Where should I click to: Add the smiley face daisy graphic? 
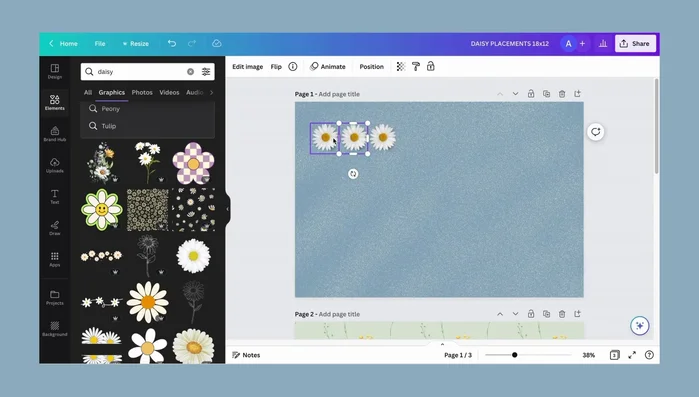102,209
